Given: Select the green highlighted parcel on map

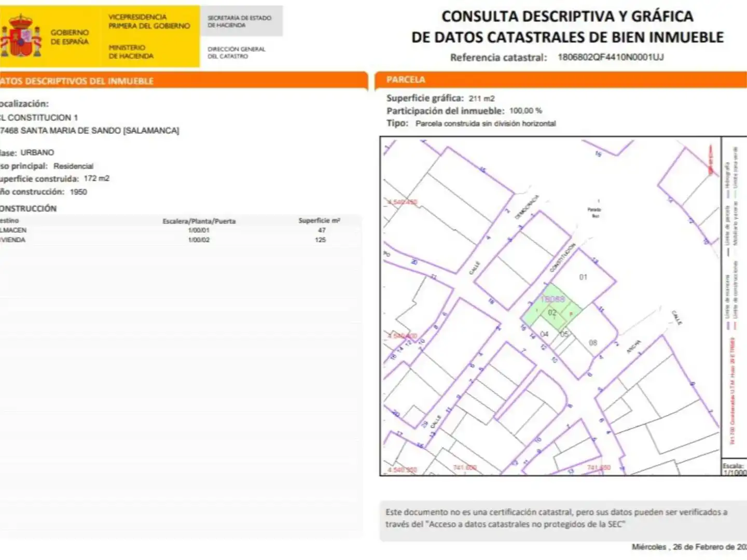Looking at the screenshot, I should click(x=551, y=308).
